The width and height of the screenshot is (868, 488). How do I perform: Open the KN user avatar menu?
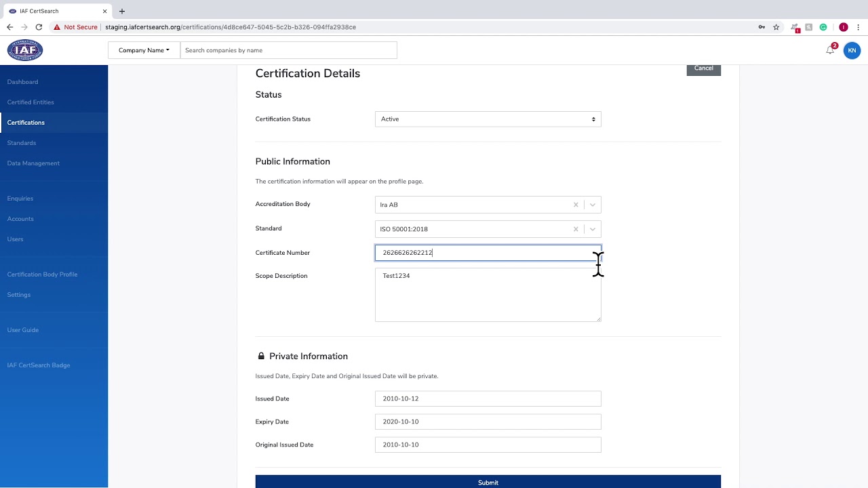coord(852,50)
